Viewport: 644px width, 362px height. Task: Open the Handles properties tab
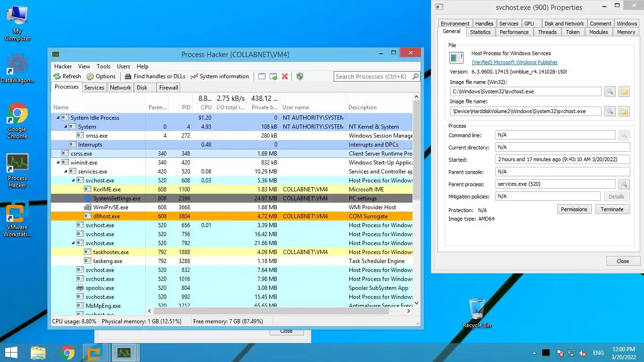click(x=484, y=24)
